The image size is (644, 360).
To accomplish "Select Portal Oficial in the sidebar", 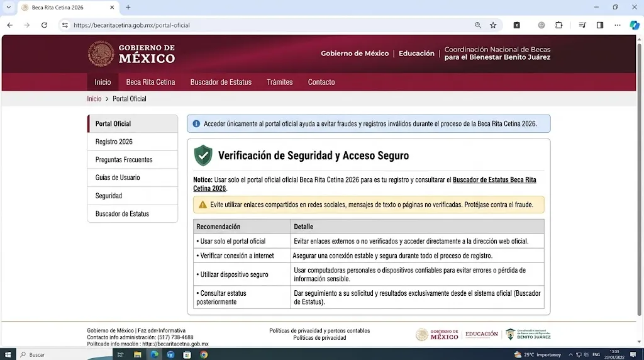I will click(133, 124).
